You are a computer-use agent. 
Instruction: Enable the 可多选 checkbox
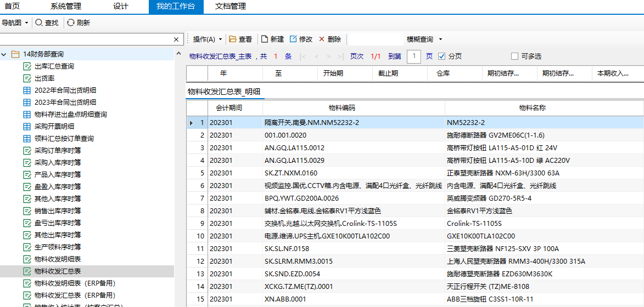coord(514,56)
